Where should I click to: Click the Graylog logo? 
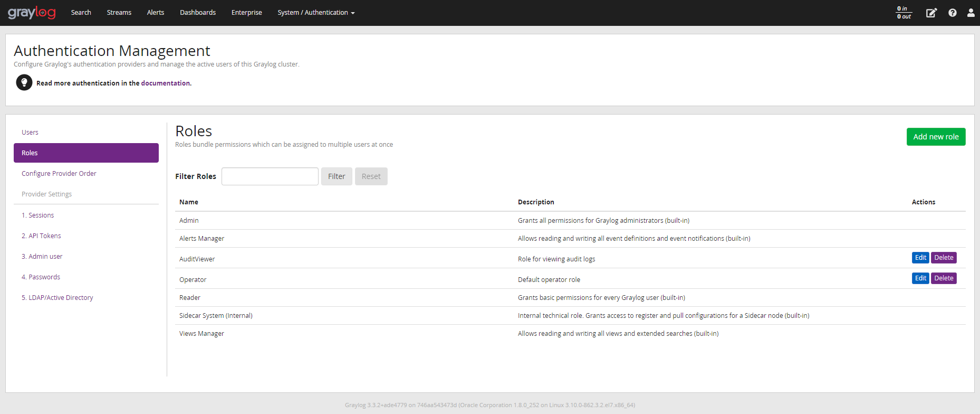32,12
